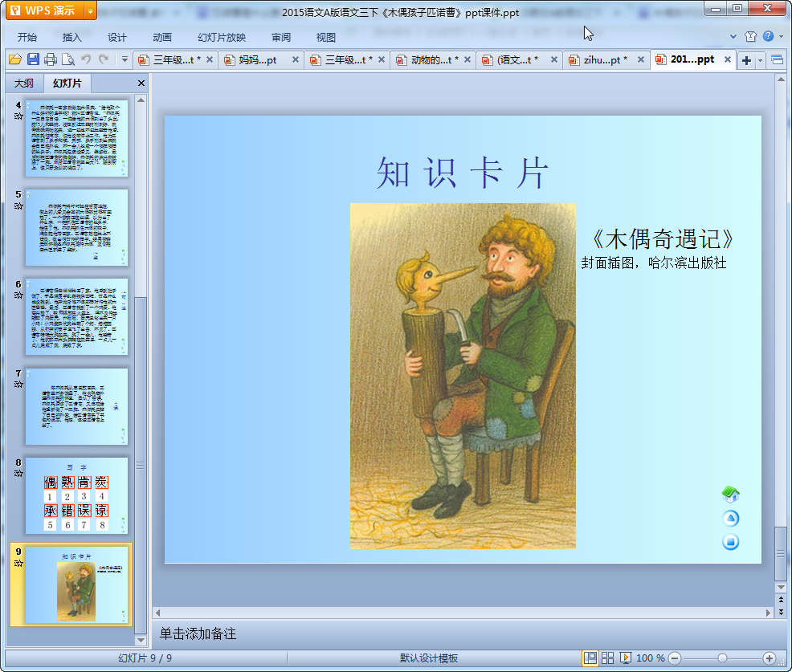Close the slide thumbnail panel

[x=141, y=83]
